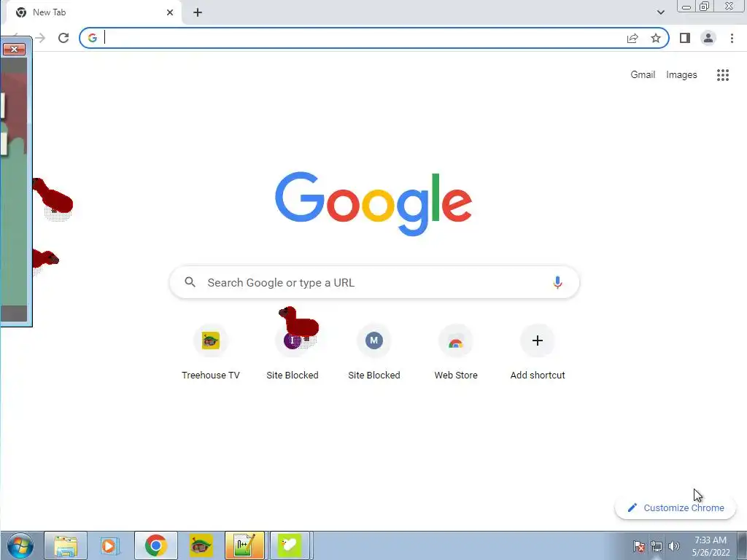This screenshot has width=747, height=560.
Task: Click the forward navigation arrow
Action: tap(41, 38)
